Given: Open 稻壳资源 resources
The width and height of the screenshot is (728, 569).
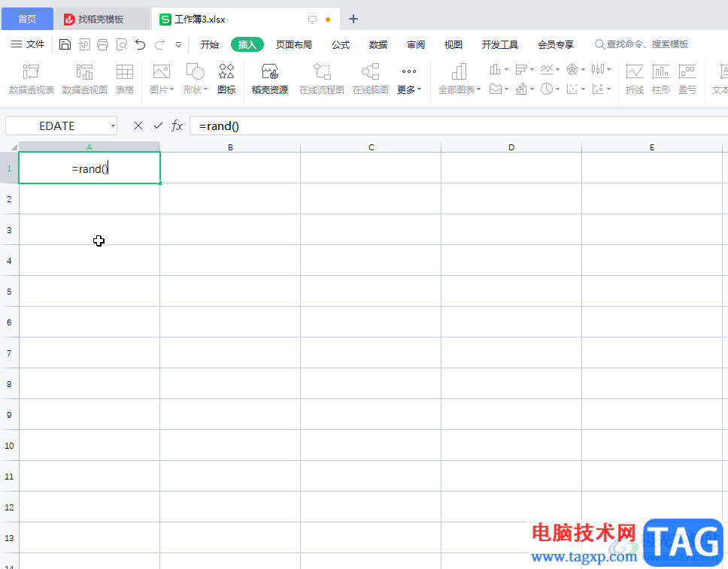Looking at the screenshot, I should (x=270, y=79).
